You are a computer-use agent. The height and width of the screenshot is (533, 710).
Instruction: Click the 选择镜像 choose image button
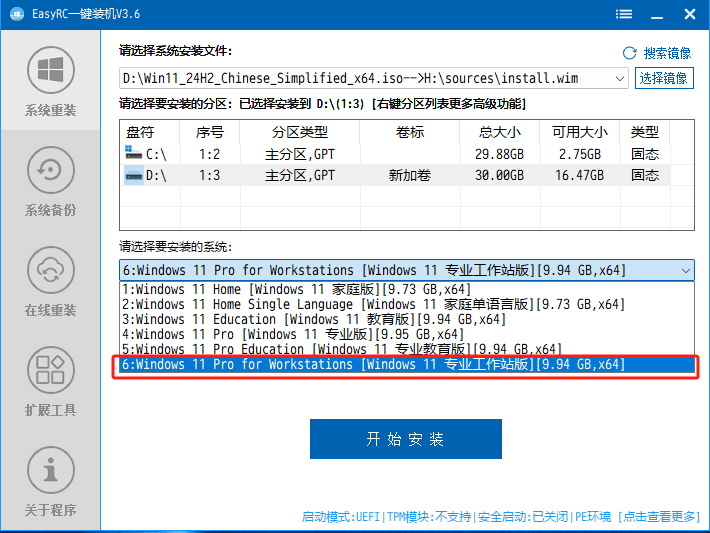[x=664, y=78]
